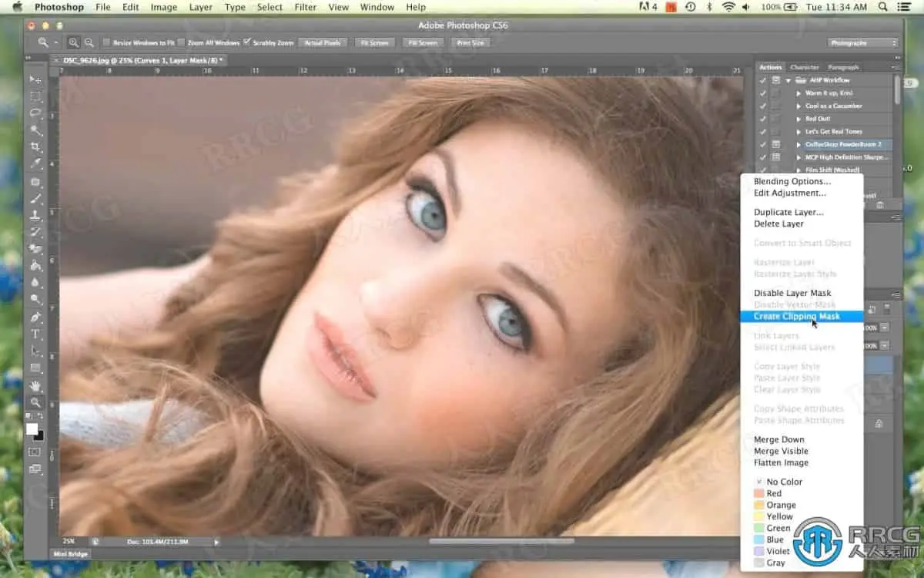Click the Print Size button
The width and height of the screenshot is (924, 578).
(x=470, y=42)
